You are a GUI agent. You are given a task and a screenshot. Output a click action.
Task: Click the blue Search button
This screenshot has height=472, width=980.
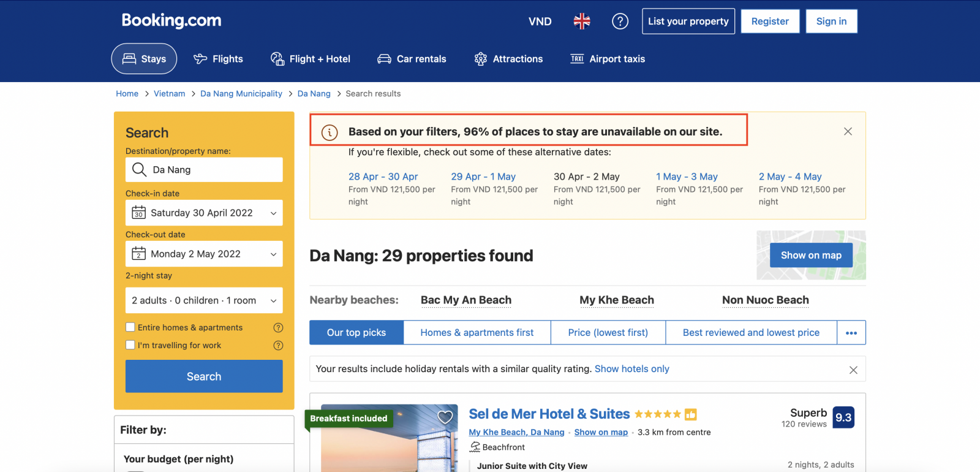point(204,376)
